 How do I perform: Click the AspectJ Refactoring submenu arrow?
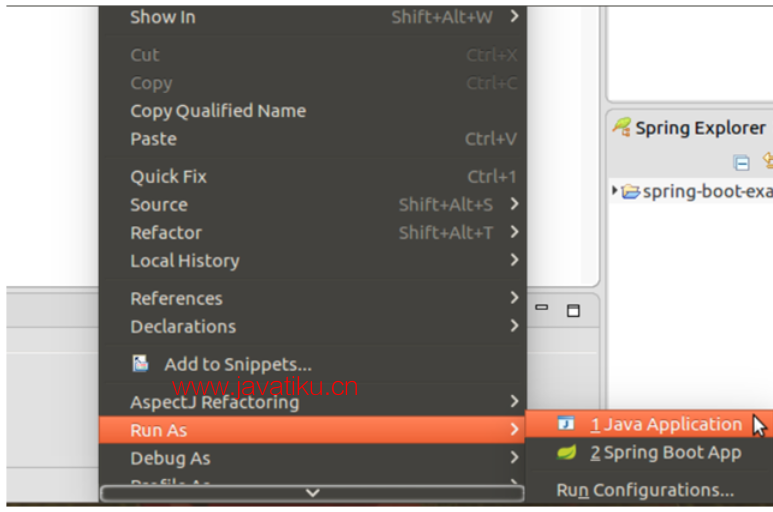point(515,401)
